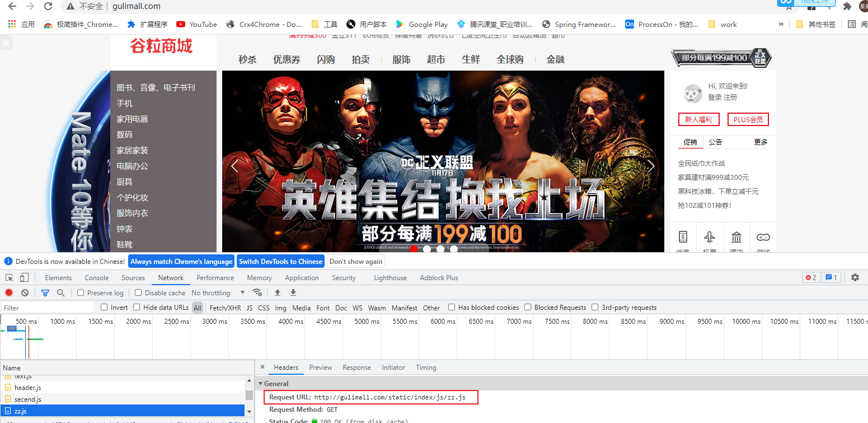Filter requests by Fetch/XHR type
This screenshot has width=868, height=423.
(226, 308)
